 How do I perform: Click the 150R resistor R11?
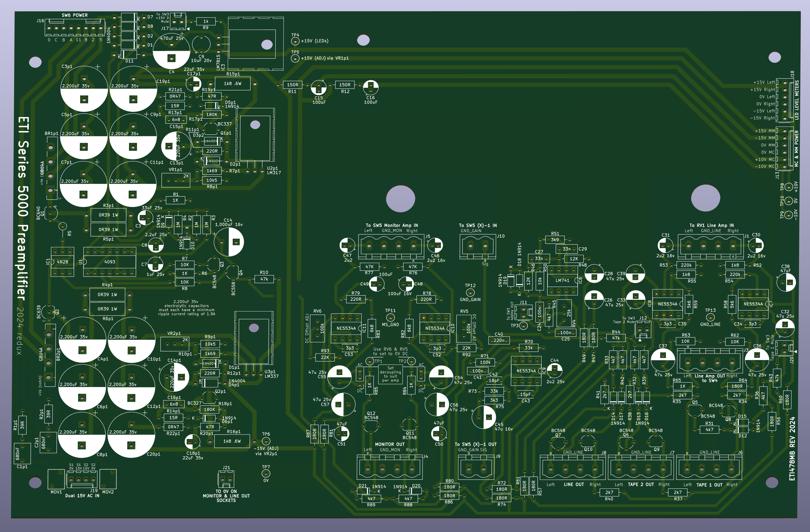292,85
